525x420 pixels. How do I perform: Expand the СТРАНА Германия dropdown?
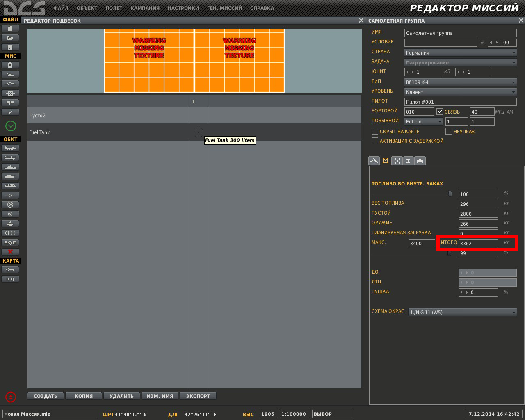(x=461, y=53)
